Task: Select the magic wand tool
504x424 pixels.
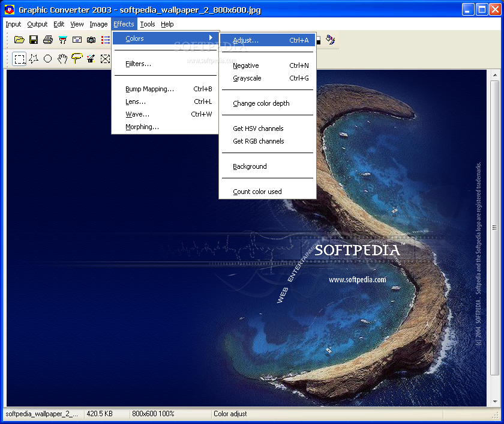Action: pos(91,59)
